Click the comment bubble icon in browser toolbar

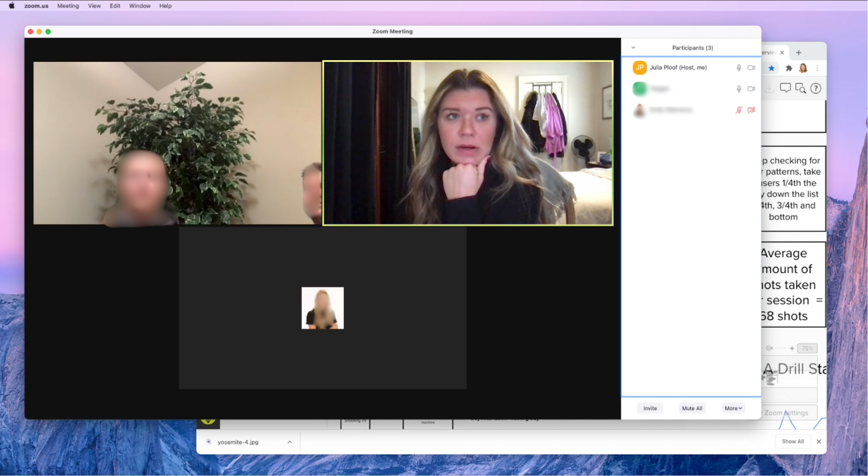point(785,88)
